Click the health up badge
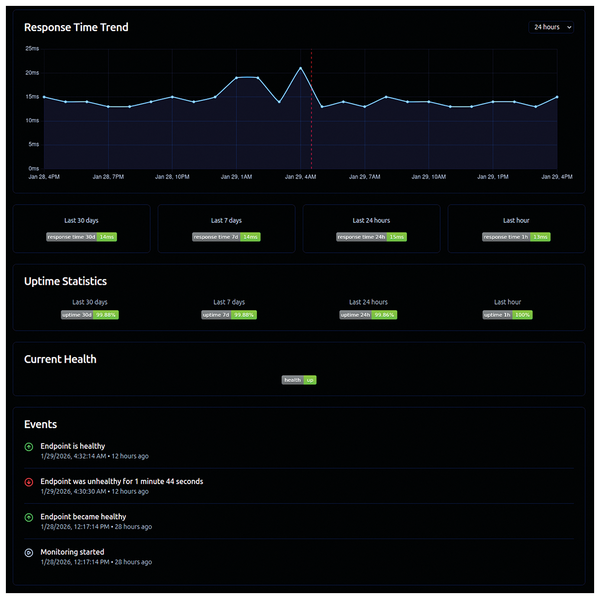 click(299, 380)
